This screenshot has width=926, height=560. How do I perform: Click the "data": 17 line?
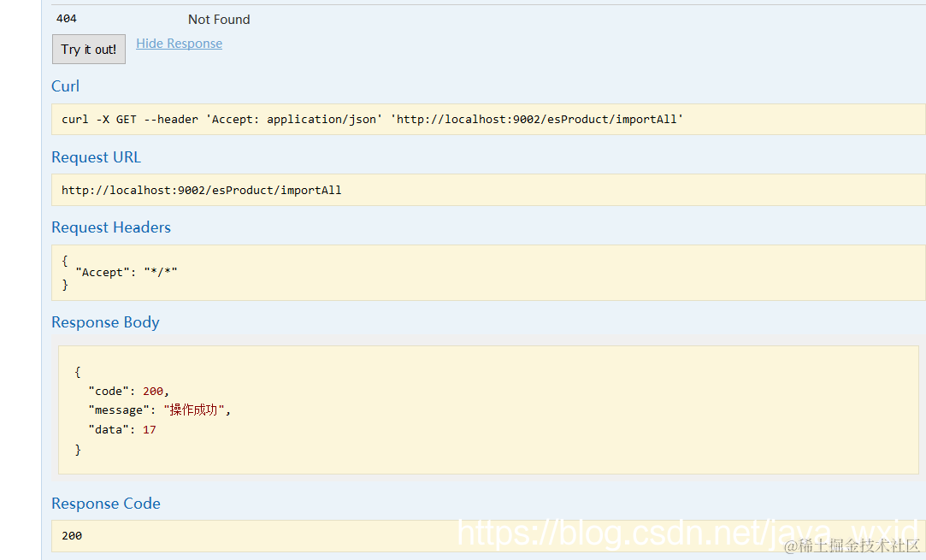click(x=122, y=429)
